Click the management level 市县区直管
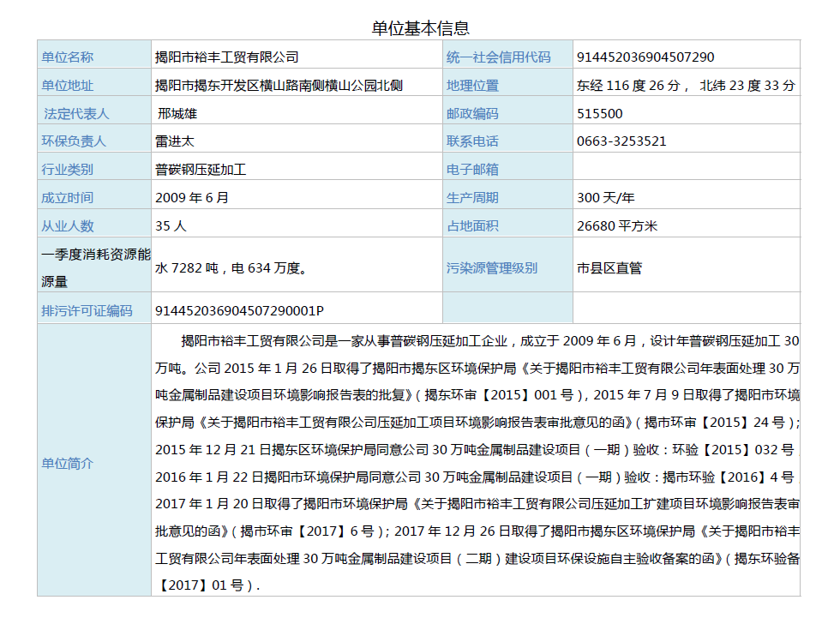840x618 pixels. 609,267
